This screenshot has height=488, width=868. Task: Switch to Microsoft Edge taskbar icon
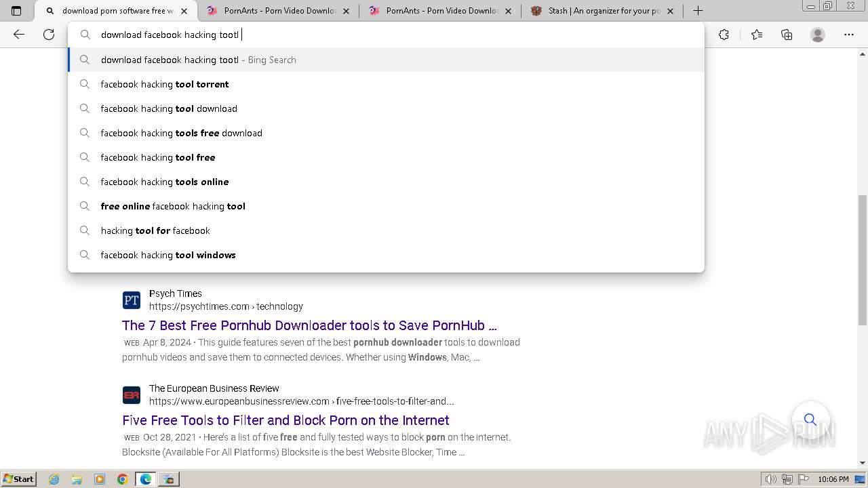[x=146, y=479]
